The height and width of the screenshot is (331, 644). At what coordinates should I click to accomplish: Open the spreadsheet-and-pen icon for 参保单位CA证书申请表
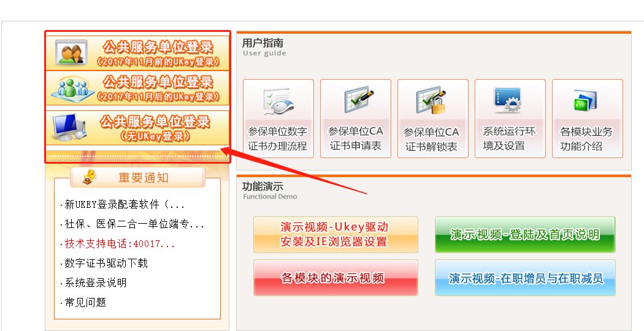[356, 101]
